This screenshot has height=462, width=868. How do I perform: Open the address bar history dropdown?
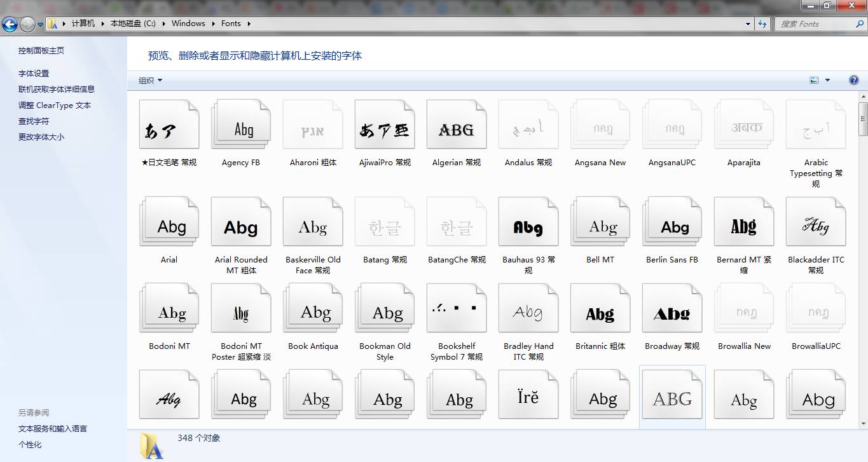(748, 24)
